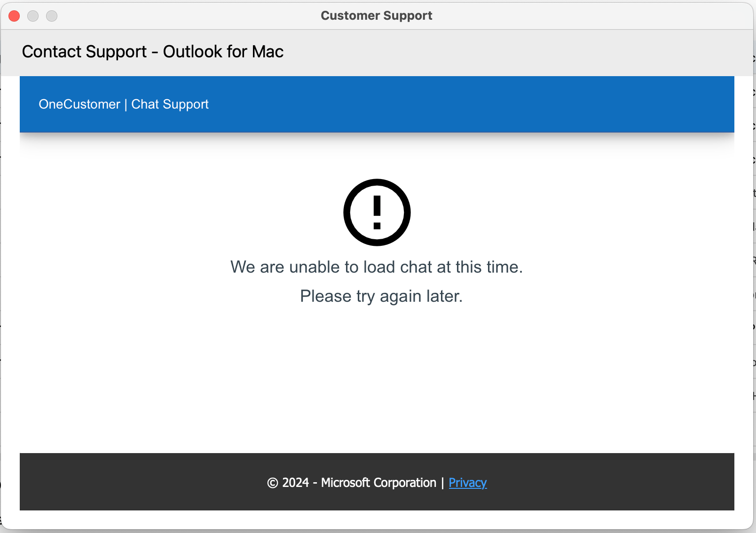Click the Microsoft Corporation footer text

[378, 483]
